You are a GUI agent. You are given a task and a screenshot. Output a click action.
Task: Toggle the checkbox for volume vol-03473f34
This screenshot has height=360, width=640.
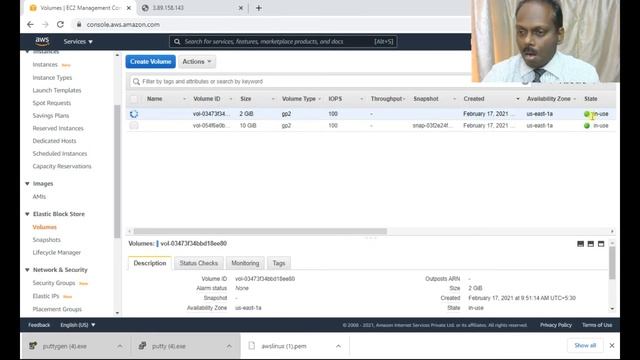coord(134,114)
